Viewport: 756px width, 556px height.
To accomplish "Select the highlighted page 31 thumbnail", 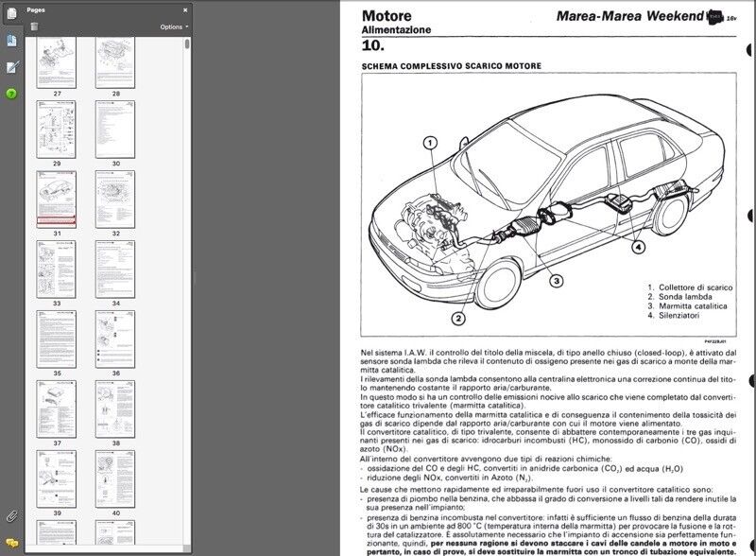I will (57, 200).
